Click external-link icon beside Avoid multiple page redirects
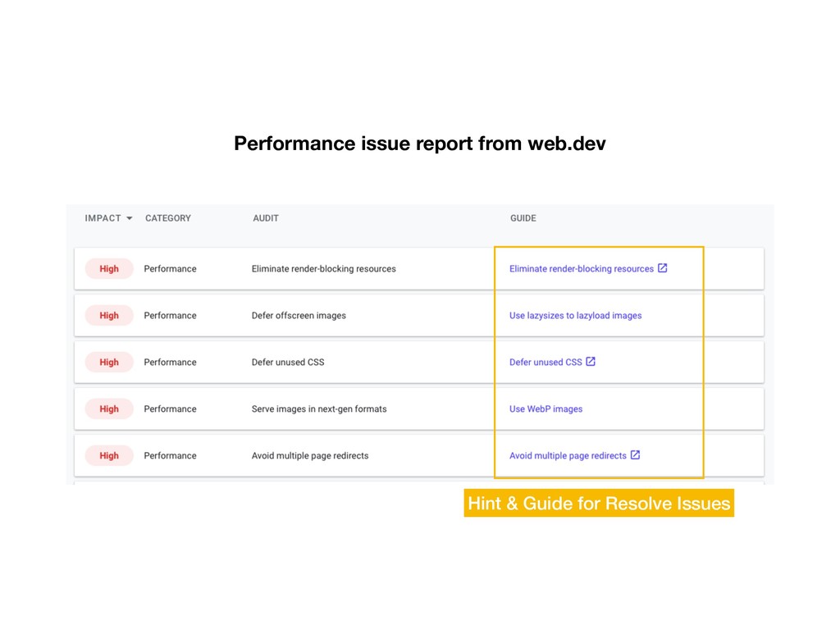This screenshot has width=840, height=630. [x=636, y=454]
